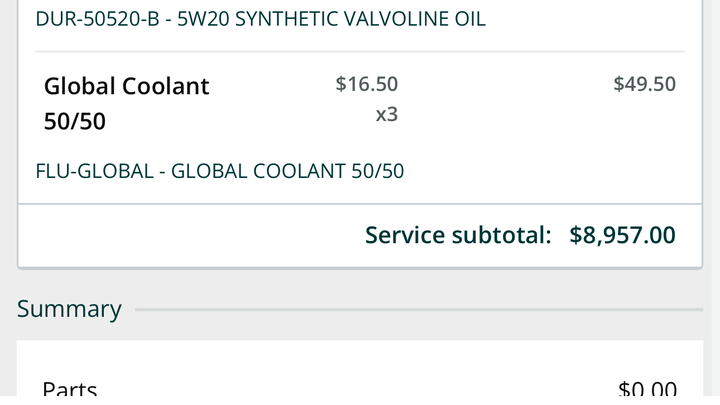Click the FLU-GLOBAL part code text
This screenshot has height=405, width=720.
[x=96, y=171]
